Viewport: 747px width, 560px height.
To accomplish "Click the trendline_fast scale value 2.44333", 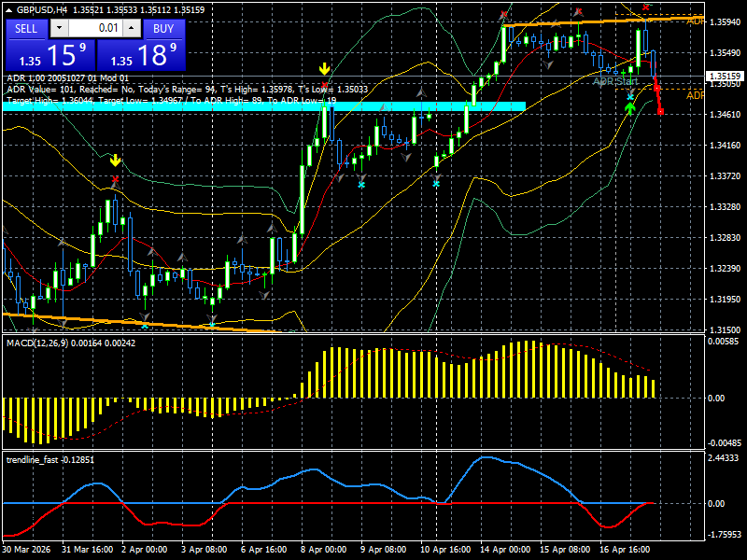I will click(723, 457).
